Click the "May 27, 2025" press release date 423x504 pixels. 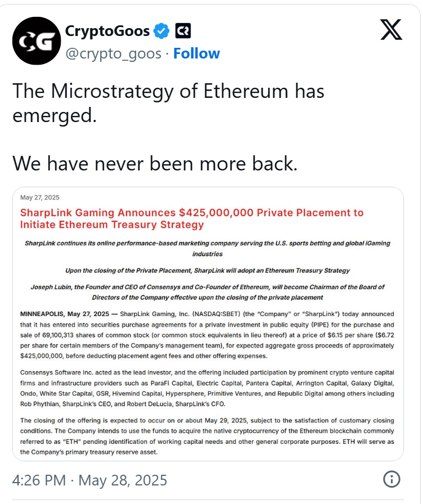(40, 197)
